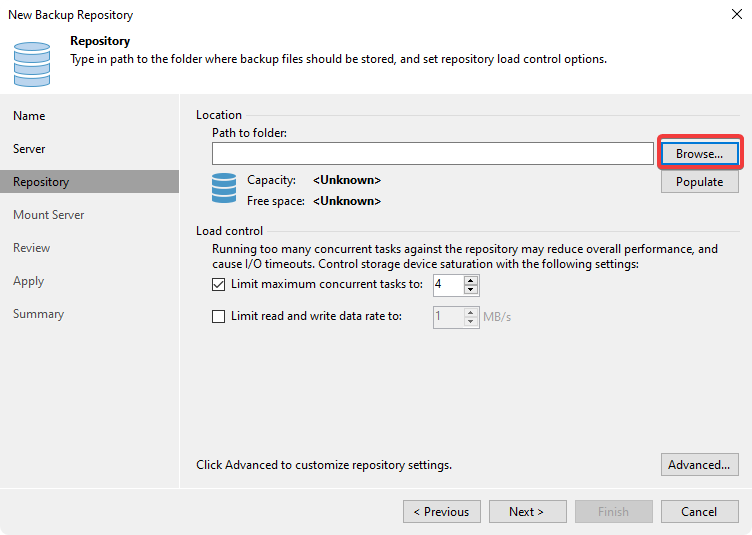Screen dimensions: 752x535
Task: Cancel the repository wizard
Action: (699, 512)
